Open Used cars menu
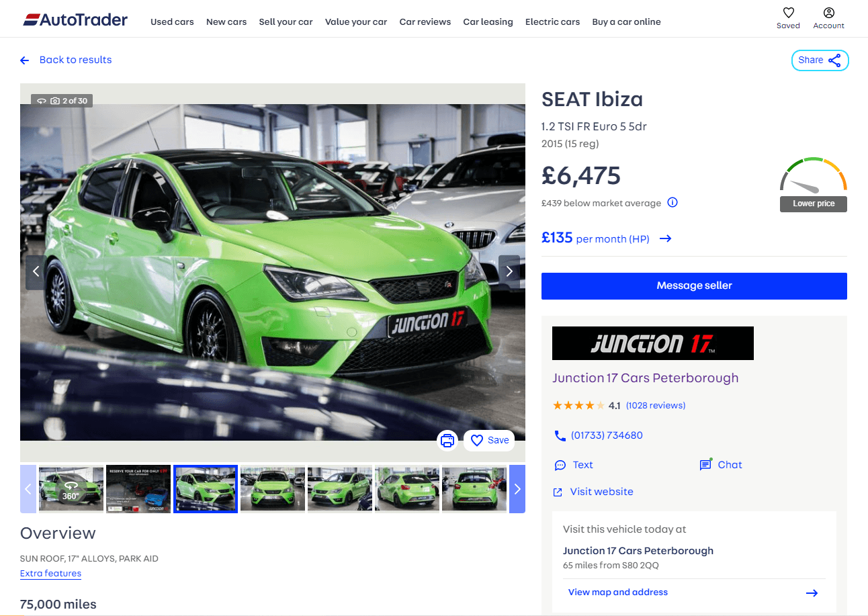 pos(172,22)
